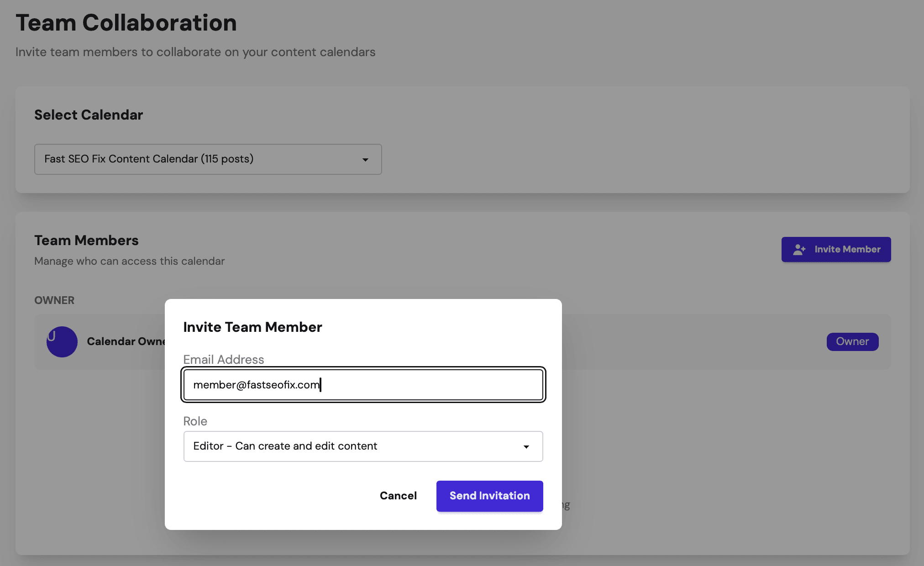Click the "Invite Team Member" dialog heading
924x566 pixels.
[x=252, y=327]
